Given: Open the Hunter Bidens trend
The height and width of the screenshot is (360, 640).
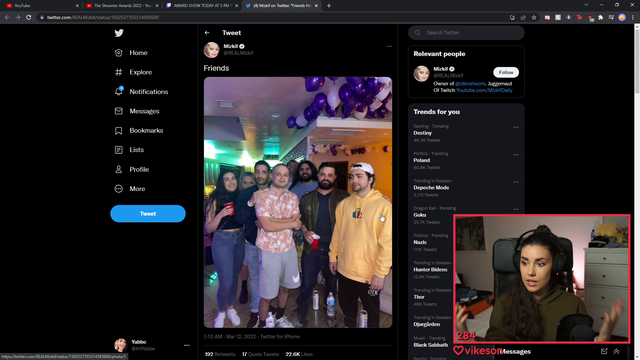Looking at the screenshot, I should [x=430, y=270].
